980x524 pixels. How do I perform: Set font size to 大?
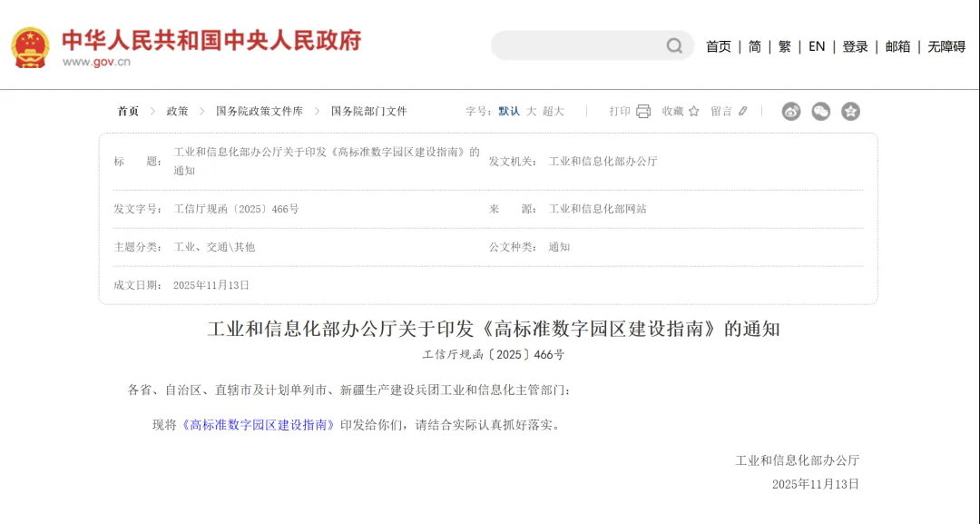(x=532, y=112)
